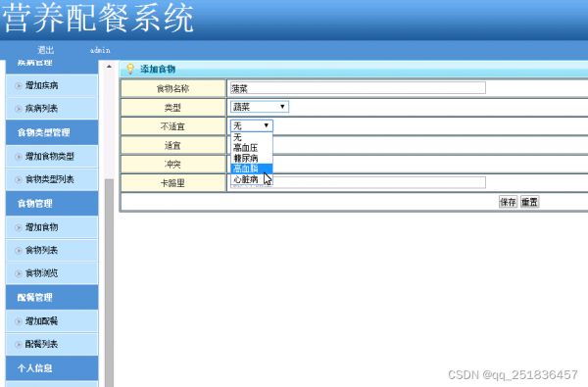Click into the 食物名称 input field
Viewport: 588px width, 387px height.
[x=358, y=88]
